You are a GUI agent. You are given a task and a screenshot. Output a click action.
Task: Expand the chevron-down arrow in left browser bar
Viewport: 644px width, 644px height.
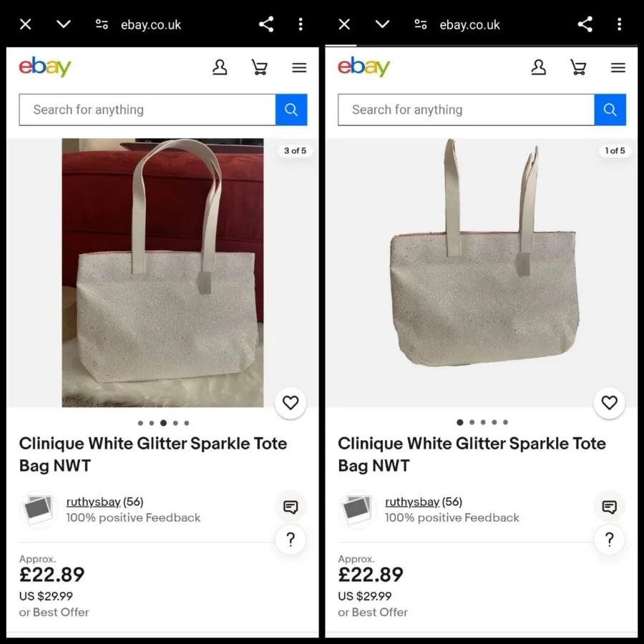coord(64,24)
